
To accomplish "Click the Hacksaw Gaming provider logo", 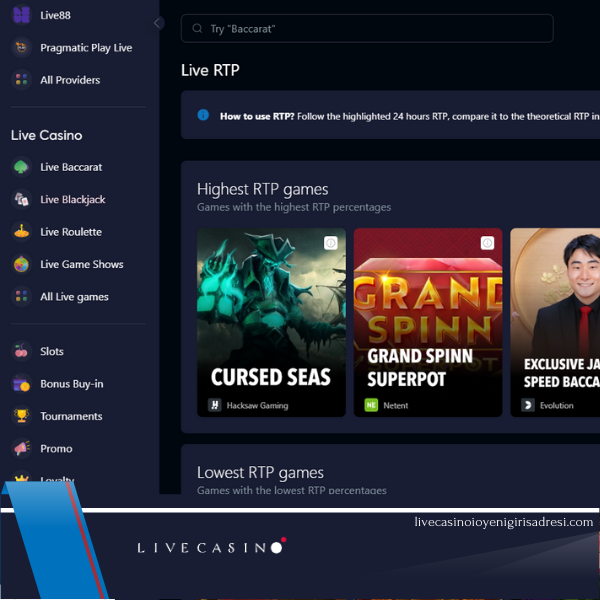I will pos(215,405).
